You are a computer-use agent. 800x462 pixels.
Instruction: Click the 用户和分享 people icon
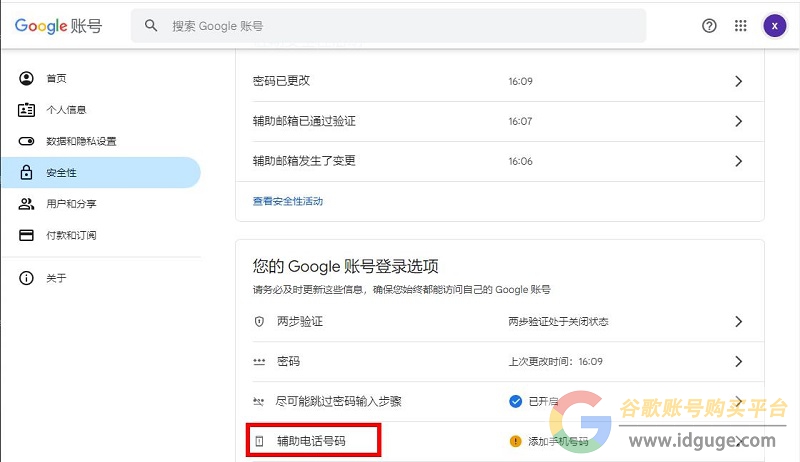(x=27, y=204)
